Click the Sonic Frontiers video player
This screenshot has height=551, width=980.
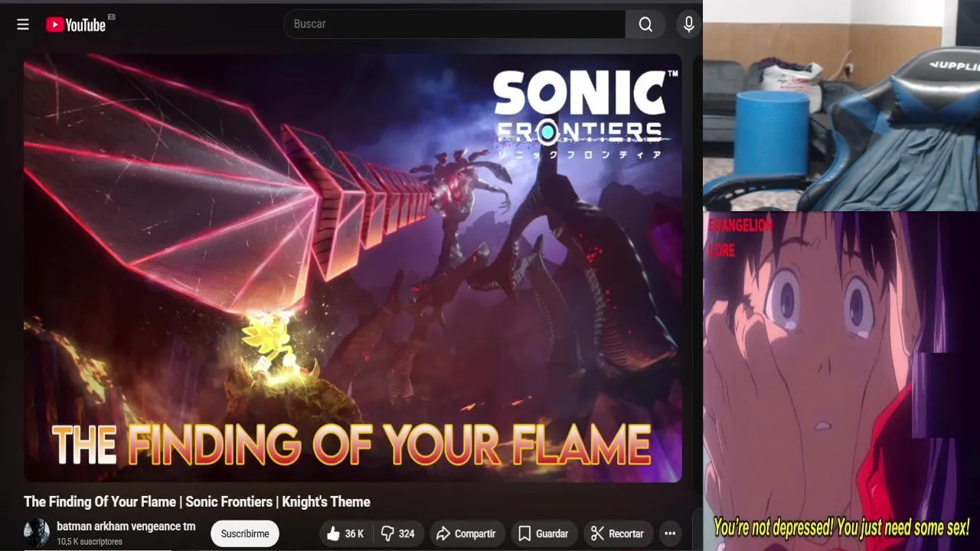tap(352, 268)
